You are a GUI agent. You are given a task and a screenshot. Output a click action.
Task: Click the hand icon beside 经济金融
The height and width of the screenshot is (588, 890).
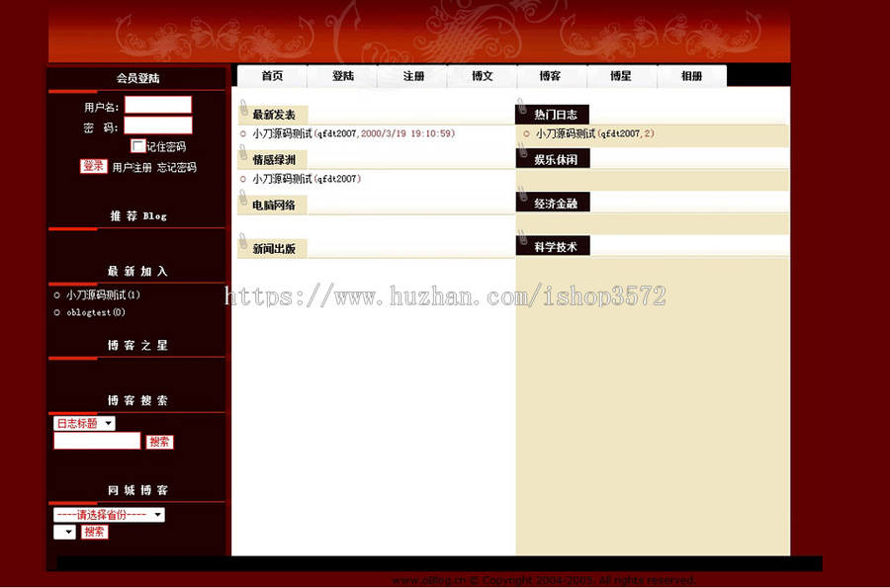coord(521,197)
